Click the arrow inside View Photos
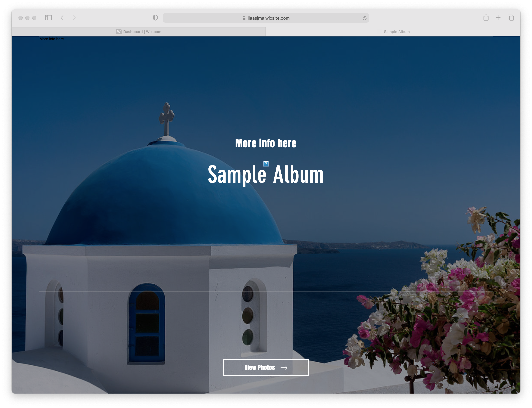This screenshot has height=408, width=532. [x=284, y=367]
